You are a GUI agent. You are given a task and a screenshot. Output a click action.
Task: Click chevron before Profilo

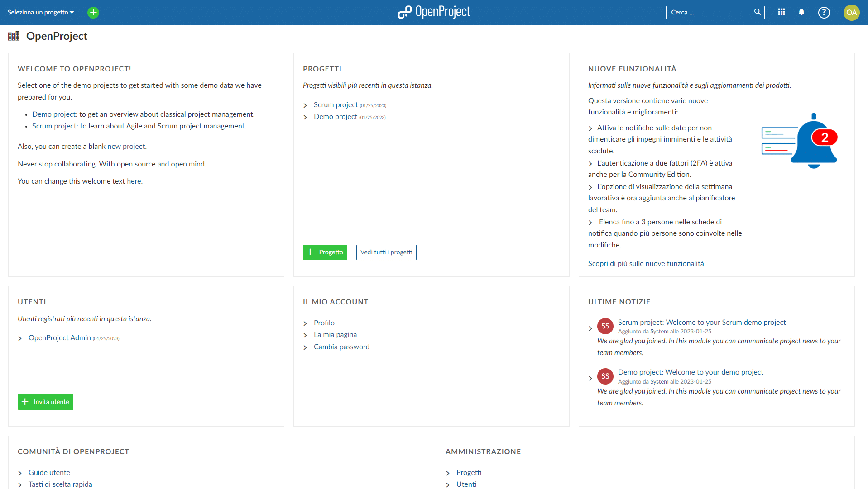tap(305, 323)
